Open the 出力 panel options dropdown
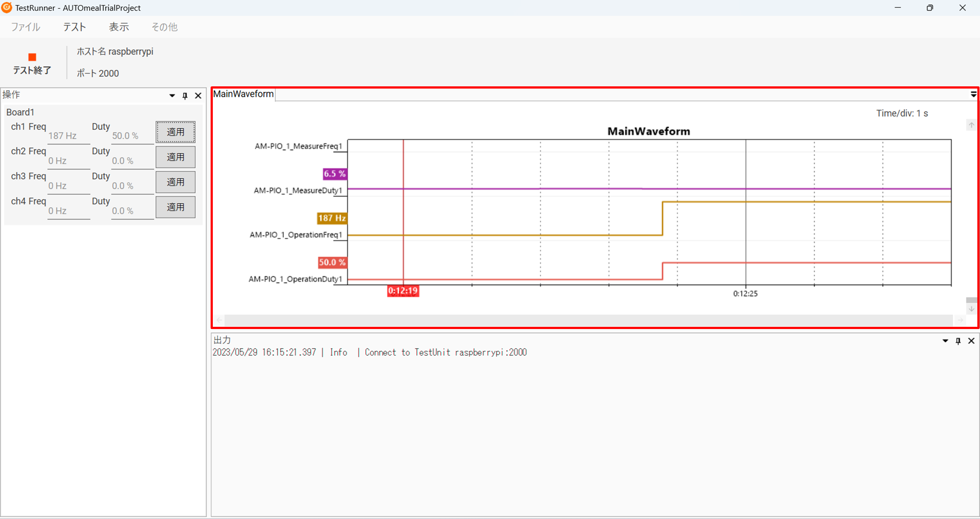Screen dimensions: 980x519 click(945, 341)
